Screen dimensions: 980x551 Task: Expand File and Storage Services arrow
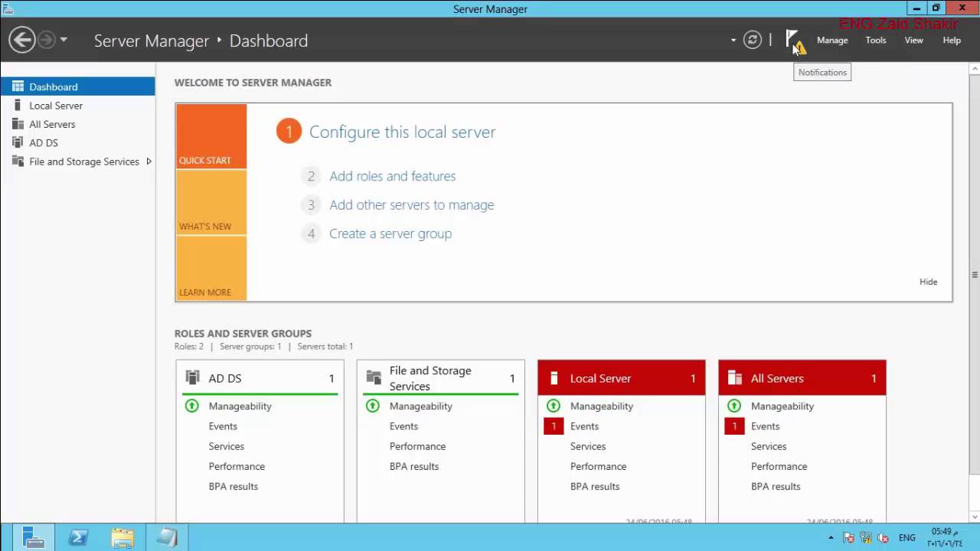(149, 161)
